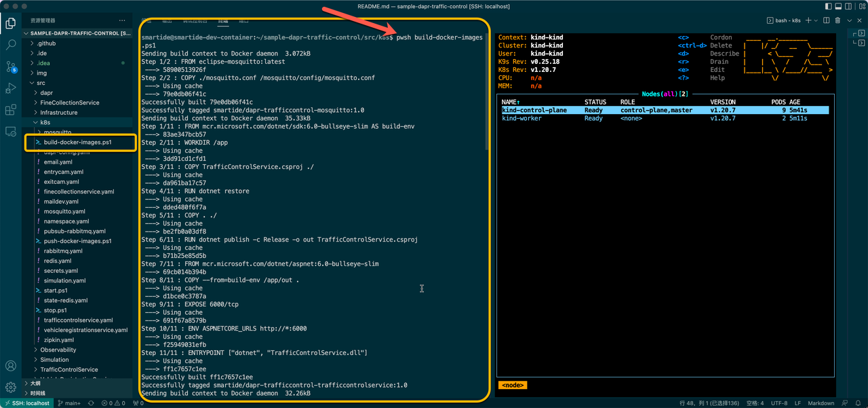Open push-docker-images.ps1 file
This screenshot has width=868, height=408.
click(x=77, y=241)
